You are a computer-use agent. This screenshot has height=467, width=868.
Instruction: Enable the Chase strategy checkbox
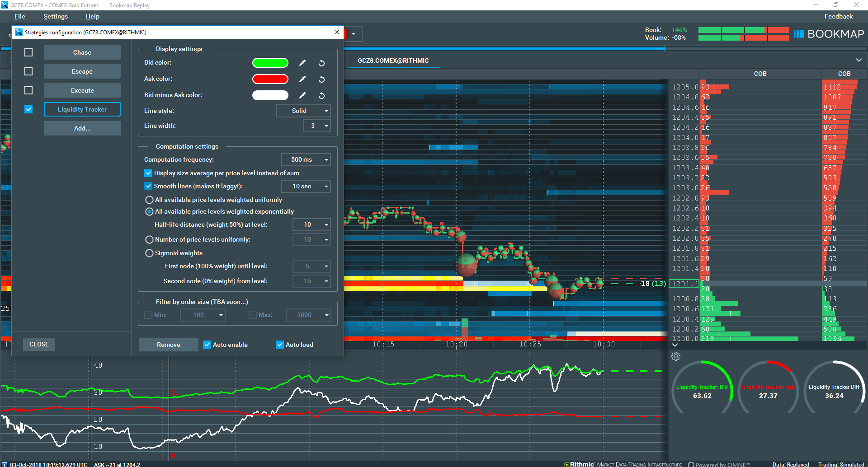coord(28,52)
